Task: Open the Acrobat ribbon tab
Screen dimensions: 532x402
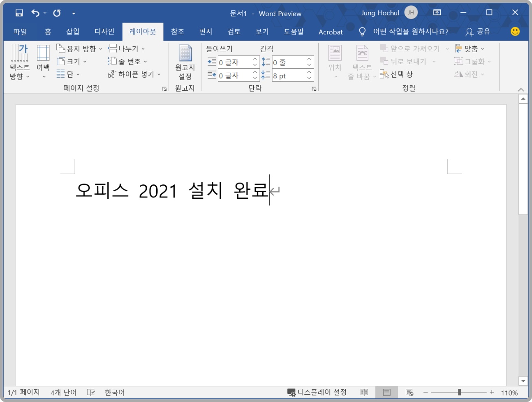Action: [x=330, y=32]
